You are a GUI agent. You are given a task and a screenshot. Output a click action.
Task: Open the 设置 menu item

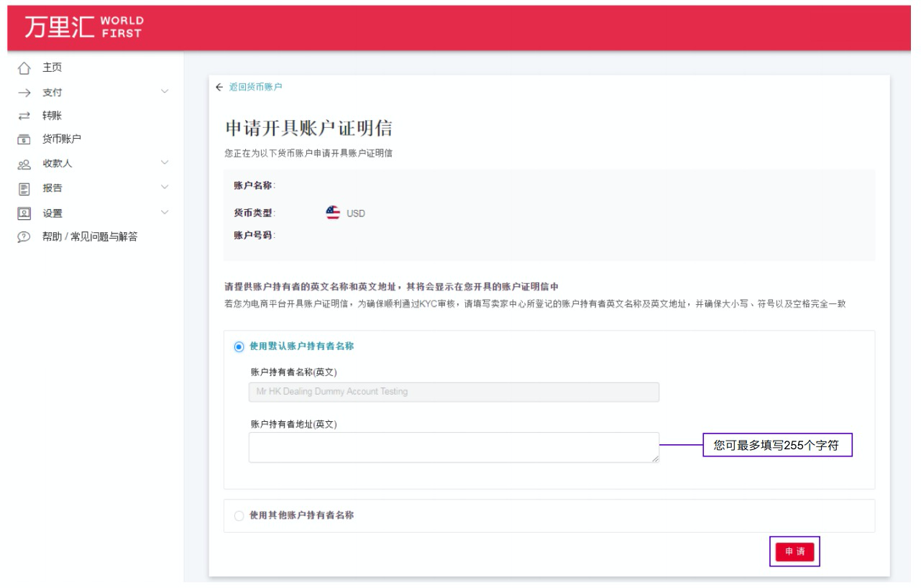[x=52, y=213]
